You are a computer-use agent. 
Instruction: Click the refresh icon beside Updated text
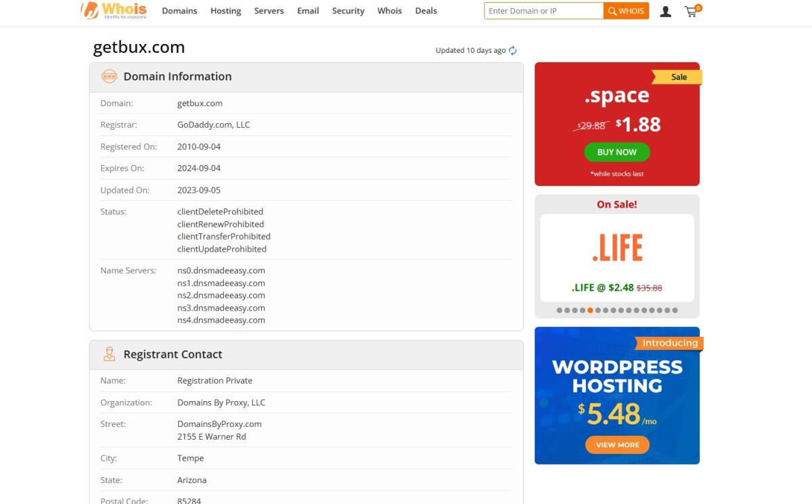(x=513, y=51)
